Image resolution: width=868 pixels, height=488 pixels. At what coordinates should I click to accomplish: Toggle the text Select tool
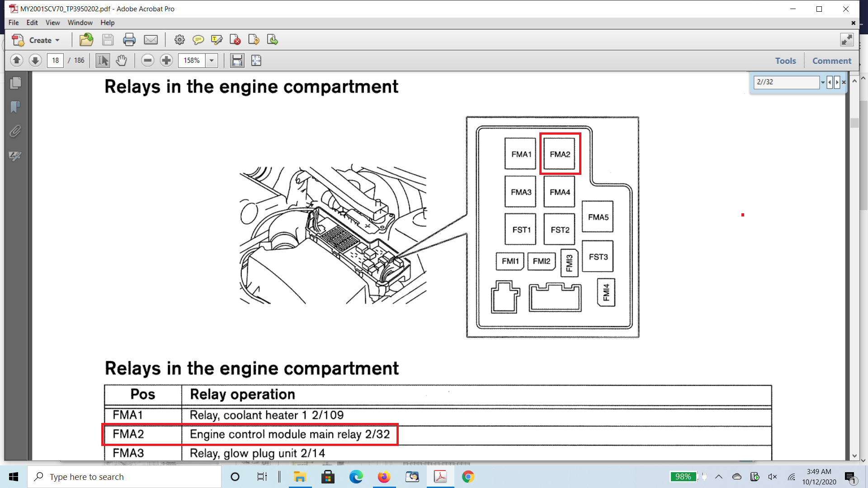point(103,60)
